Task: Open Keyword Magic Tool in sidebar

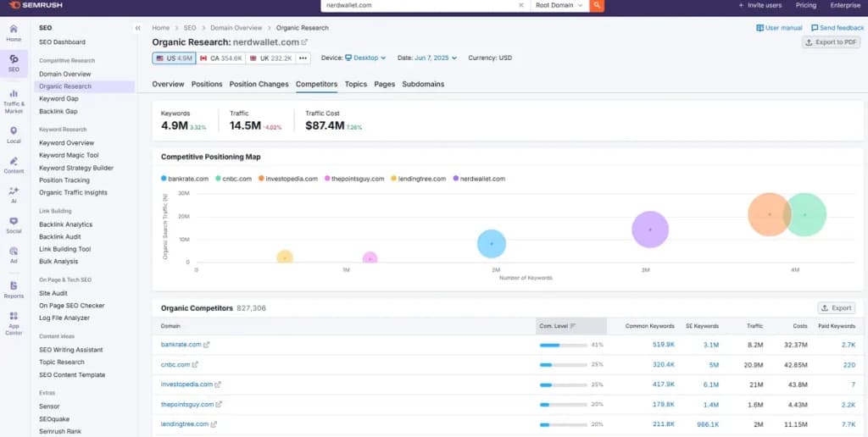Action: pyautogui.click(x=69, y=156)
